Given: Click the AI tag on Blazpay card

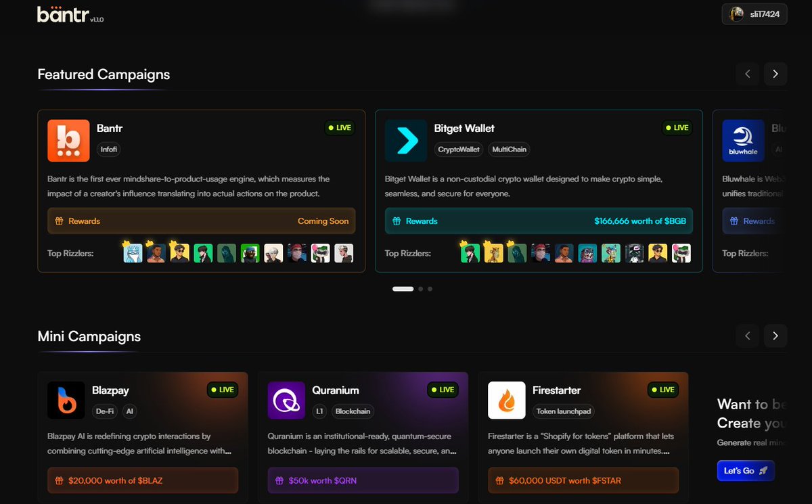Looking at the screenshot, I should click(129, 411).
